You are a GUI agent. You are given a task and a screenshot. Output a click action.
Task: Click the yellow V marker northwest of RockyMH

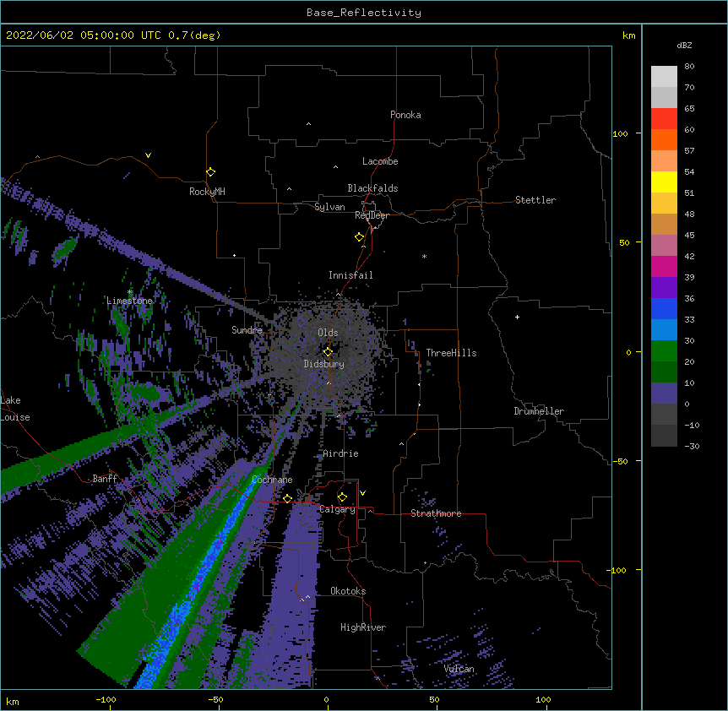(x=148, y=155)
